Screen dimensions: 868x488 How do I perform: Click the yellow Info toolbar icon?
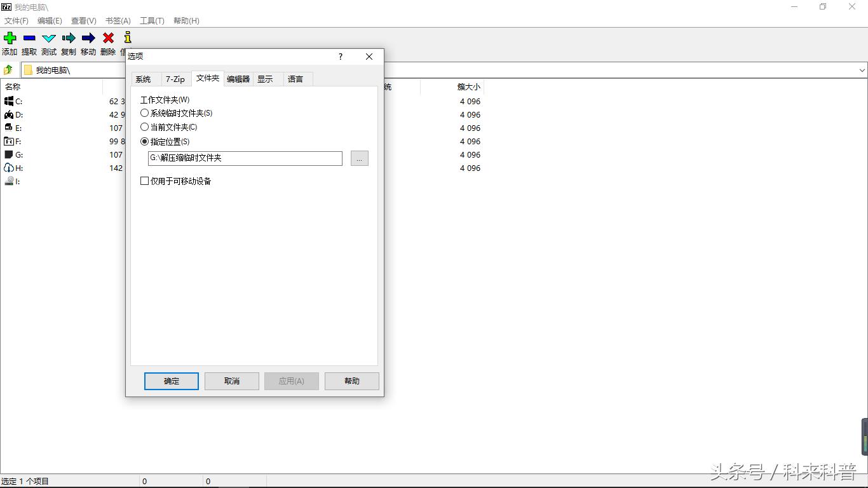[x=128, y=37]
